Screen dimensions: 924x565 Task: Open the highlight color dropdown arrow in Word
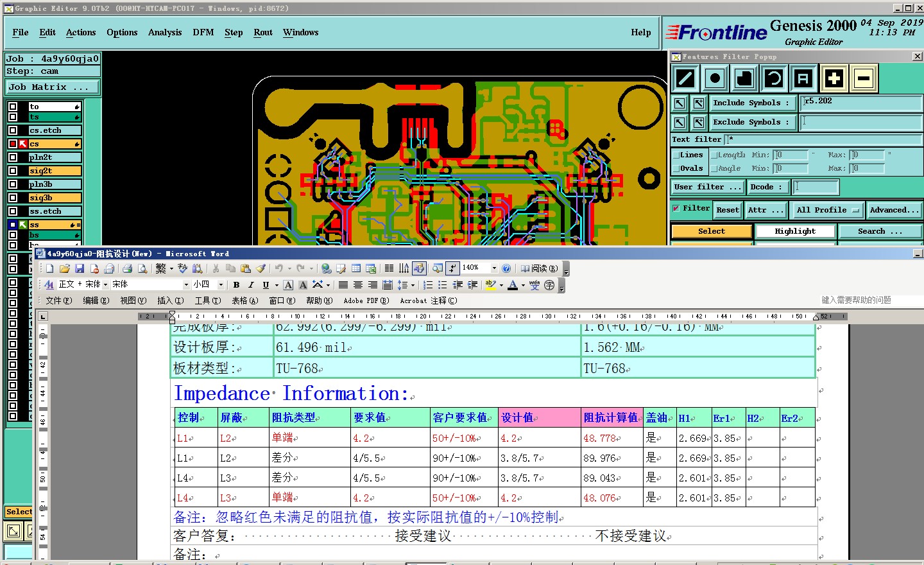tap(501, 285)
